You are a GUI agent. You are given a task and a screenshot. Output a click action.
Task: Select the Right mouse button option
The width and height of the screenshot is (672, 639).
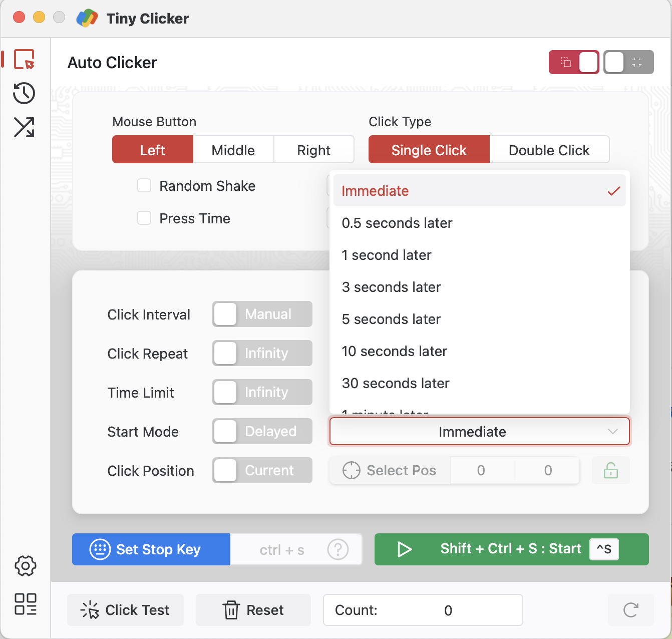[x=313, y=150]
